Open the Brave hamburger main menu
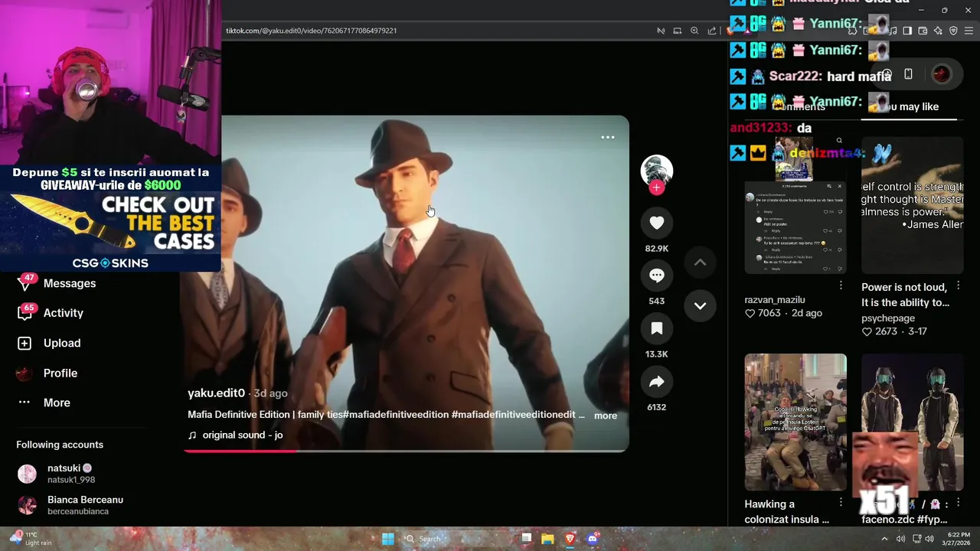This screenshot has width=980, height=551. click(969, 31)
